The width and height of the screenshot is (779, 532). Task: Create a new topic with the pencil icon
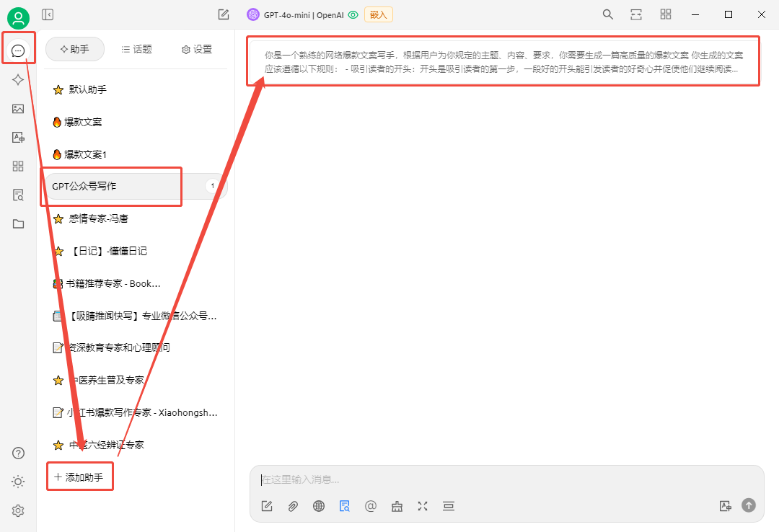click(224, 14)
